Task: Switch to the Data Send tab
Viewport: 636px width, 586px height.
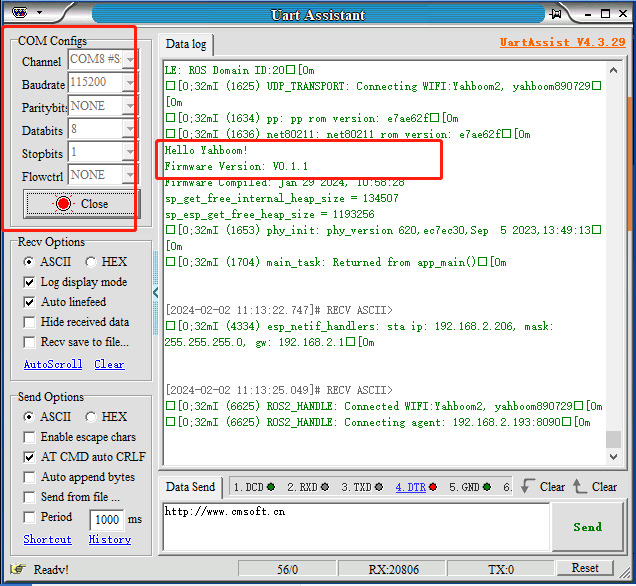Action: (x=190, y=487)
